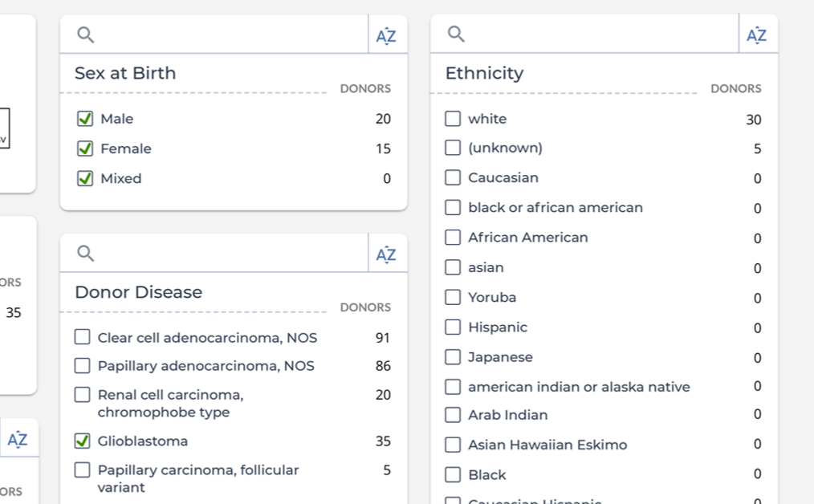Click the search icon in Donor Disease panel
The width and height of the screenshot is (814, 504).
click(x=86, y=254)
